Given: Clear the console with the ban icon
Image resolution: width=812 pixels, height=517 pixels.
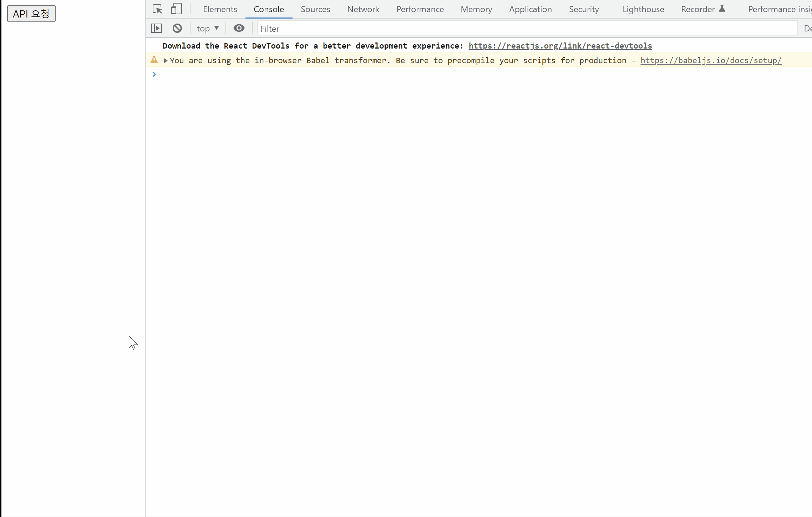Looking at the screenshot, I should click(x=177, y=28).
